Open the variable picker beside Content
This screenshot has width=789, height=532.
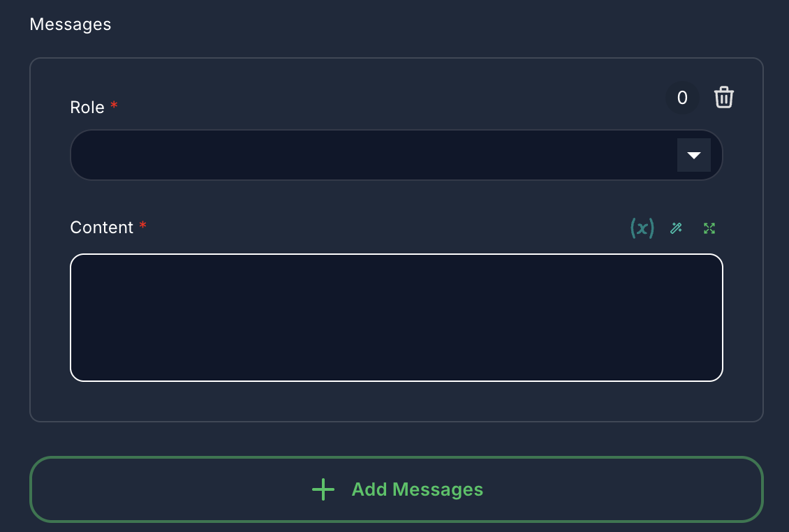[641, 228]
